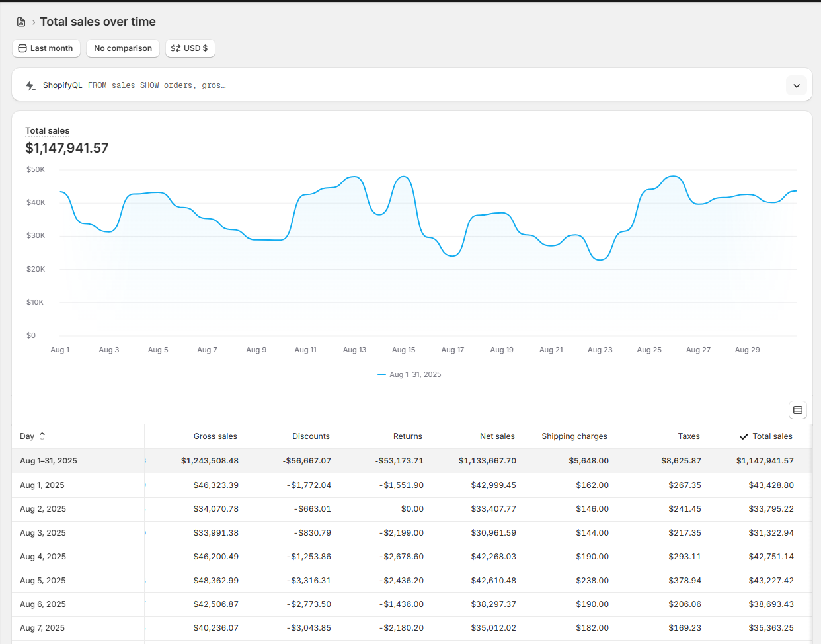Click the ShopifyQL query text
The height and width of the screenshot is (644, 821).
[157, 85]
